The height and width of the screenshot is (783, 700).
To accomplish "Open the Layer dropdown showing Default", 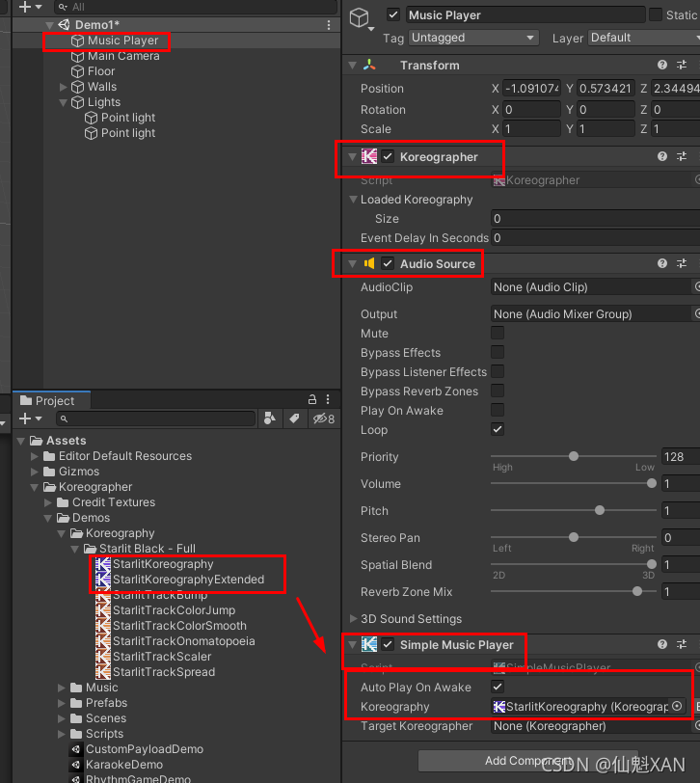I will pos(643,38).
